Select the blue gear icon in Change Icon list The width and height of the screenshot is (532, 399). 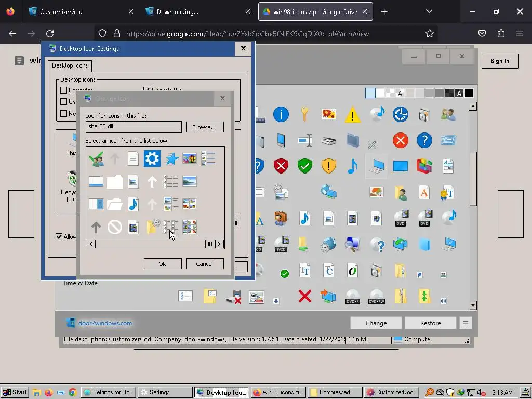coord(152,158)
